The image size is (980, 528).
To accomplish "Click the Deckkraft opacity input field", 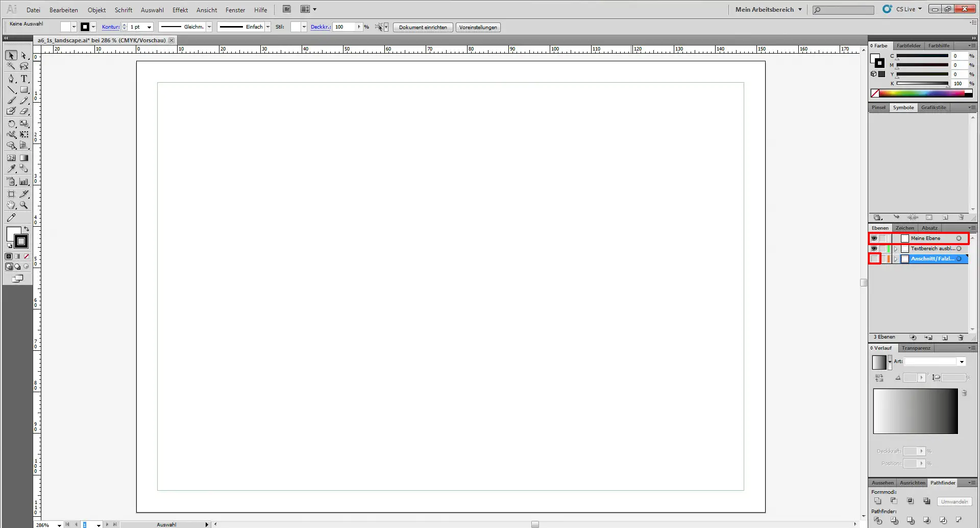I will click(345, 27).
